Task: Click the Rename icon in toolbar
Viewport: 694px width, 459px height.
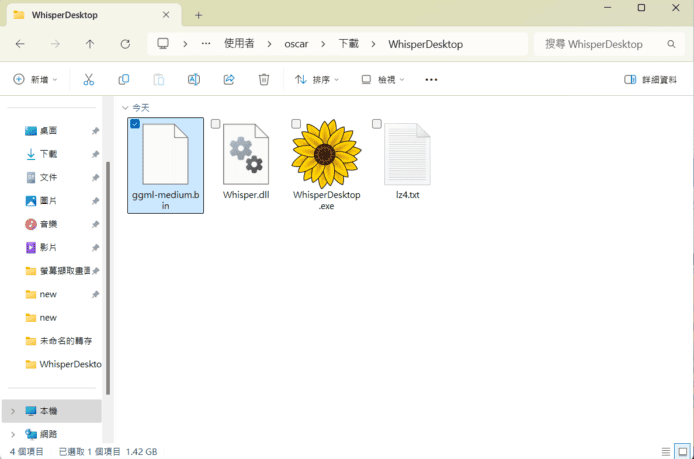Action: point(194,79)
